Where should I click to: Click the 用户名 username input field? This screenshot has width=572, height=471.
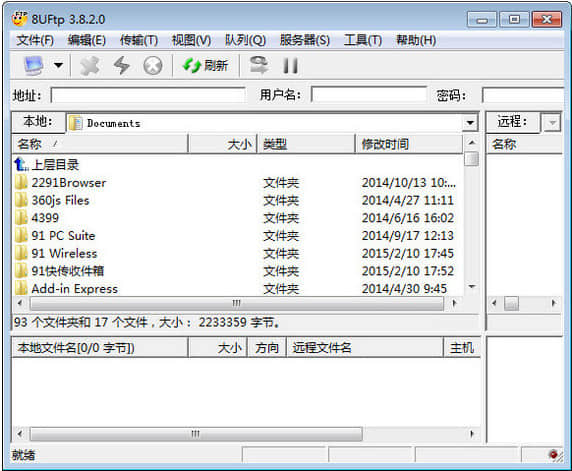pyautogui.click(x=369, y=95)
